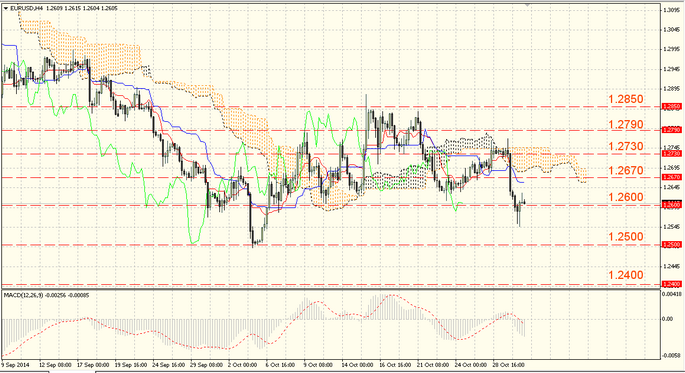Select the orange 1.2850 level label
The image size is (685, 373).
(626, 99)
